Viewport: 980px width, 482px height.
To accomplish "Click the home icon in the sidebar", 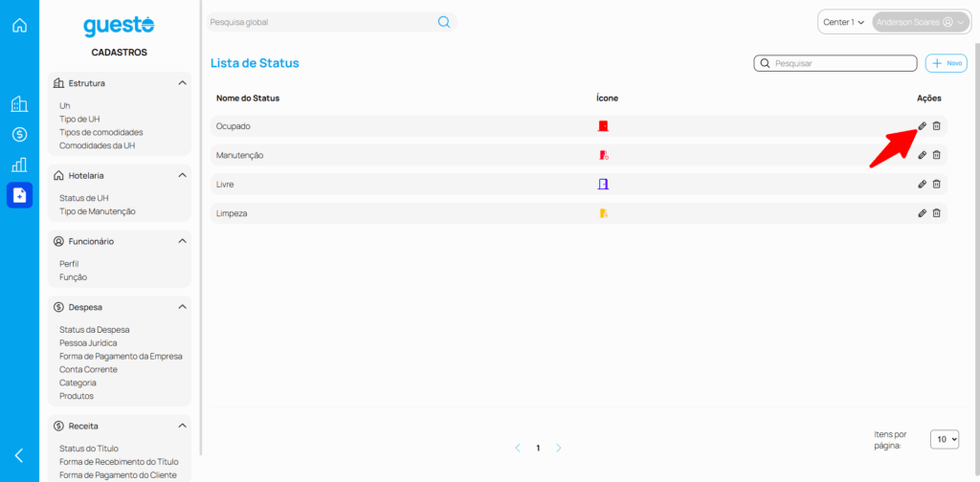I will pyautogui.click(x=19, y=25).
